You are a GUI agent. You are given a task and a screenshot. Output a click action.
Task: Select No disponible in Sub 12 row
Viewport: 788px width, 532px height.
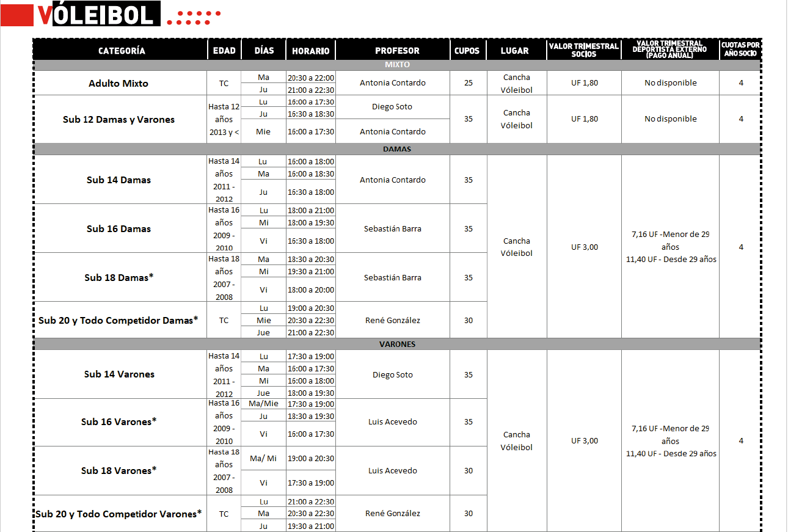670,119
